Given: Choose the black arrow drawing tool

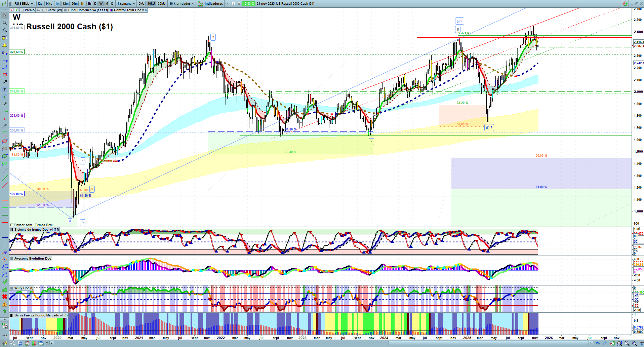Looking at the screenshot, I should pos(5,82).
